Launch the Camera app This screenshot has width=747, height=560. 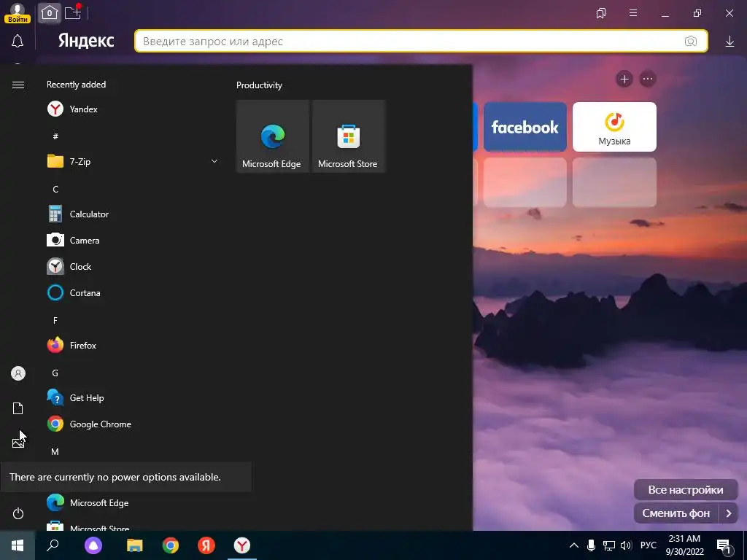click(x=133, y=241)
